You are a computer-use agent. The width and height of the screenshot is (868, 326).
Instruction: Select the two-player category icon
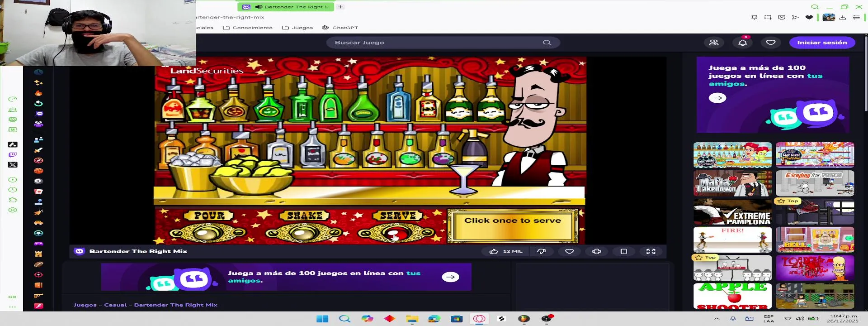(x=38, y=139)
